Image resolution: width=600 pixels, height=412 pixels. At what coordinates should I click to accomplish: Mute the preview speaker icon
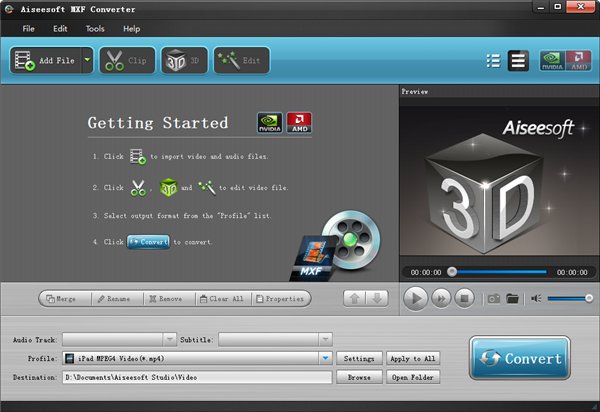536,298
